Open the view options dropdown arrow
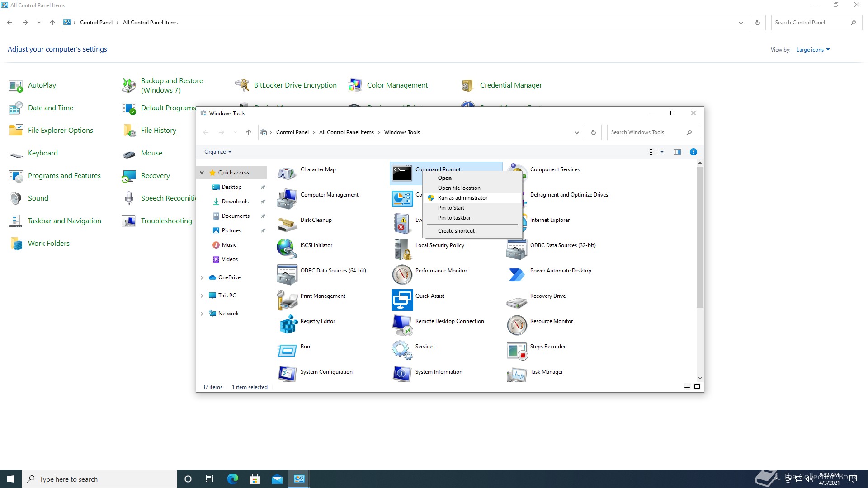 (x=662, y=152)
